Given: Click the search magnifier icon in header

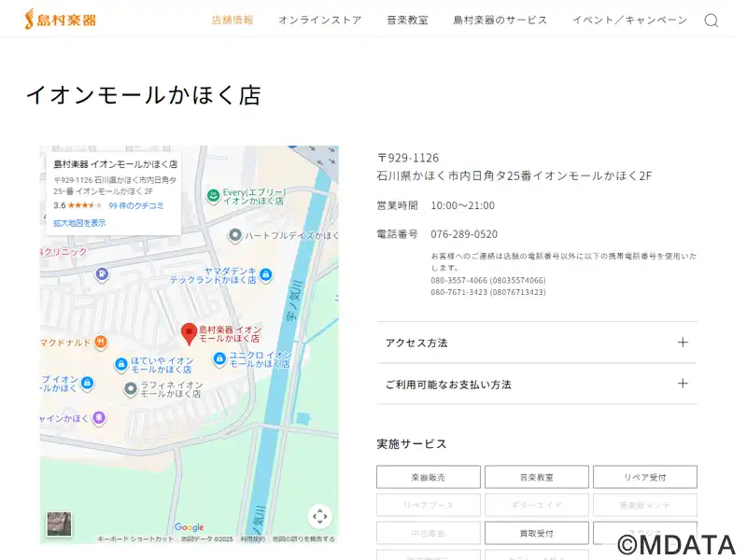Looking at the screenshot, I should 711,21.
